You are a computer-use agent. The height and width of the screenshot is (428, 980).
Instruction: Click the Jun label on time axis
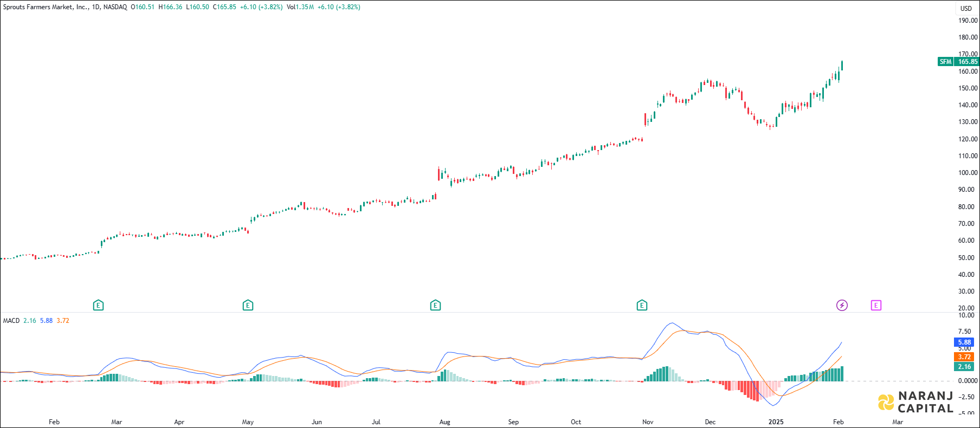point(317,422)
